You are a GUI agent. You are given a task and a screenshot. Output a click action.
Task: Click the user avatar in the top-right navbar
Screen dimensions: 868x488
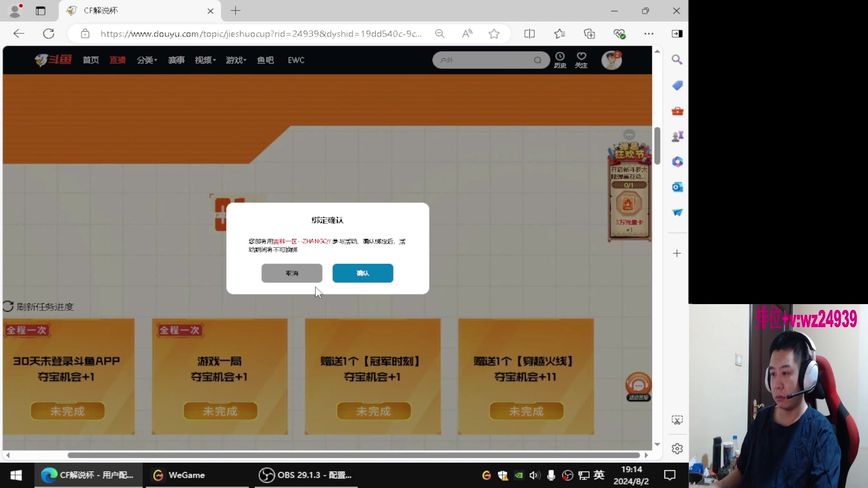(612, 60)
